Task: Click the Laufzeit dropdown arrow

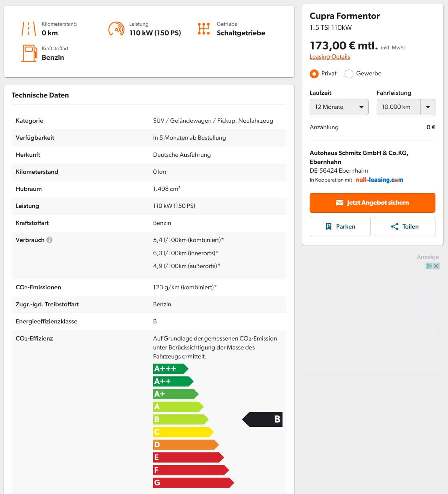Action: pyautogui.click(x=361, y=107)
